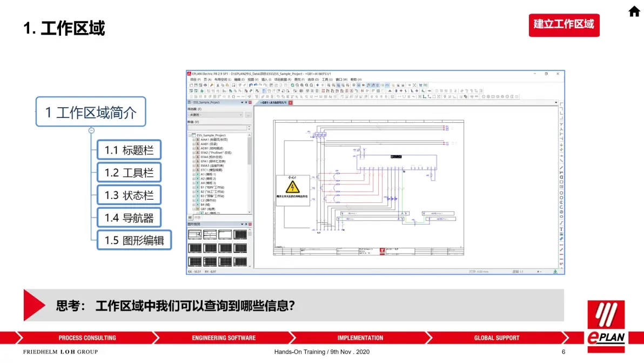The width and height of the screenshot is (644, 363).
Task: Open the 1.2 工具栏 topic
Action: point(129,173)
